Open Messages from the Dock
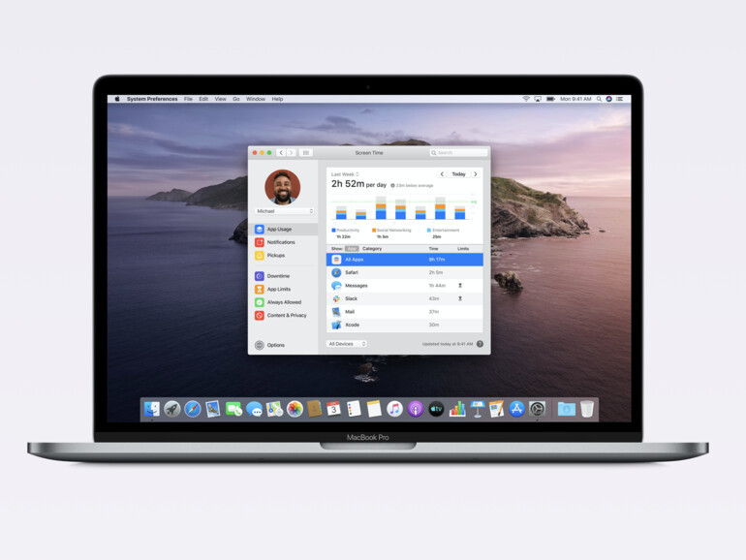746x560 pixels. coord(254,409)
